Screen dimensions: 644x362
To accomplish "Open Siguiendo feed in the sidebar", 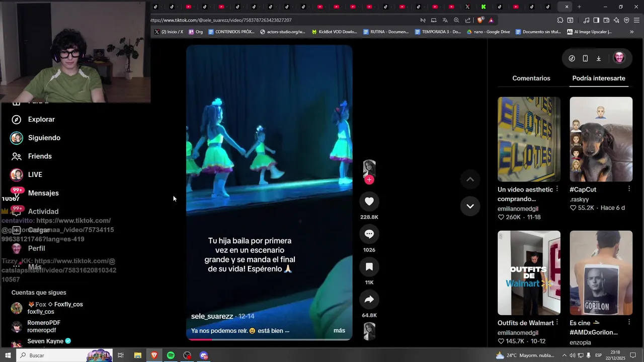I will pos(36,138).
